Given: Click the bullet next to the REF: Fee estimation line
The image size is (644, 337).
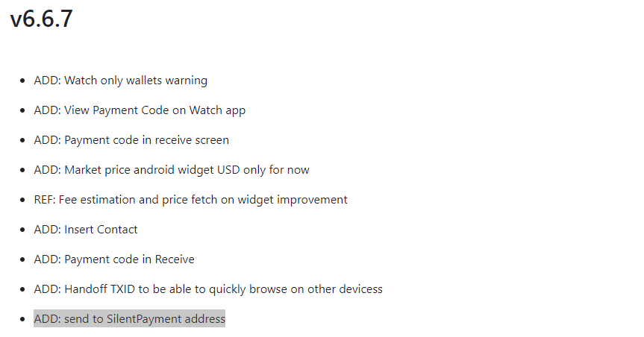Looking at the screenshot, I should tap(22, 200).
